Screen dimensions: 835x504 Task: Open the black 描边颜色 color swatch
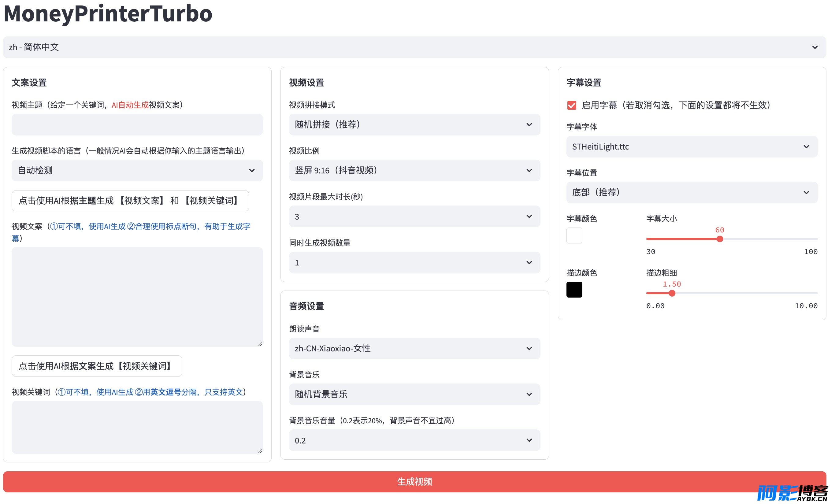tap(574, 290)
